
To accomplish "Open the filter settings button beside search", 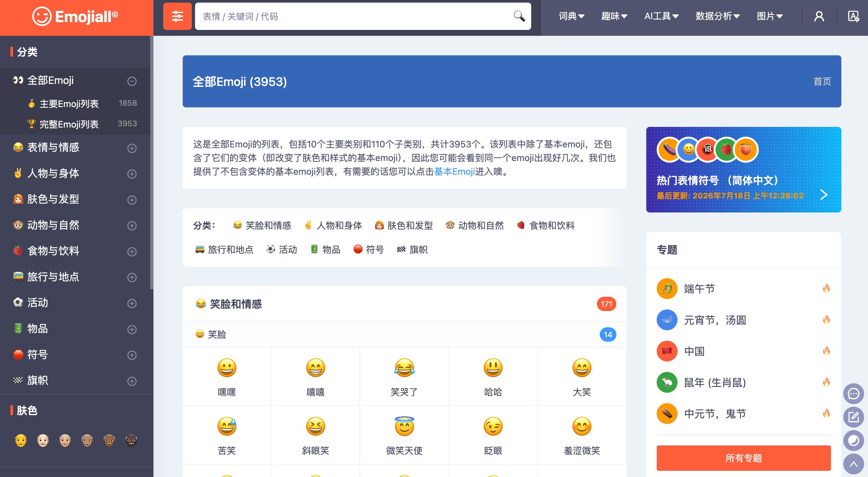I will tap(177, 16).
